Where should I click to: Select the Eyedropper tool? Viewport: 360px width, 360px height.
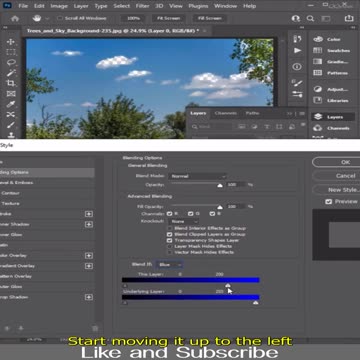point(11,104)
